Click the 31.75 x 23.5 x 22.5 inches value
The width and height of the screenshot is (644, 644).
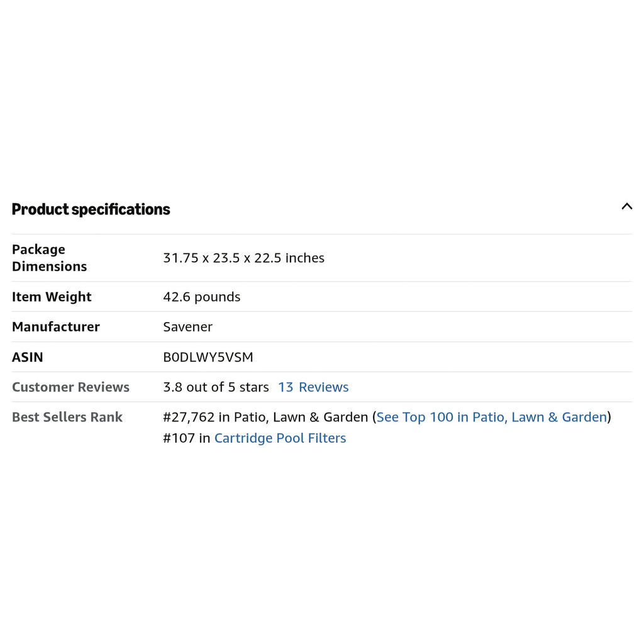(x=244, y=258)
